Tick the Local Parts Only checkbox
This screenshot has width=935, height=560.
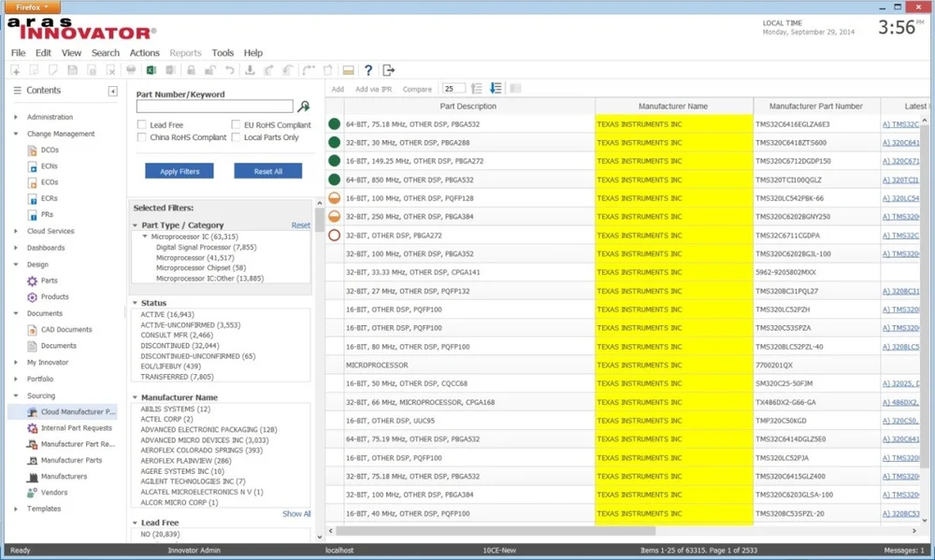[237, 137]
